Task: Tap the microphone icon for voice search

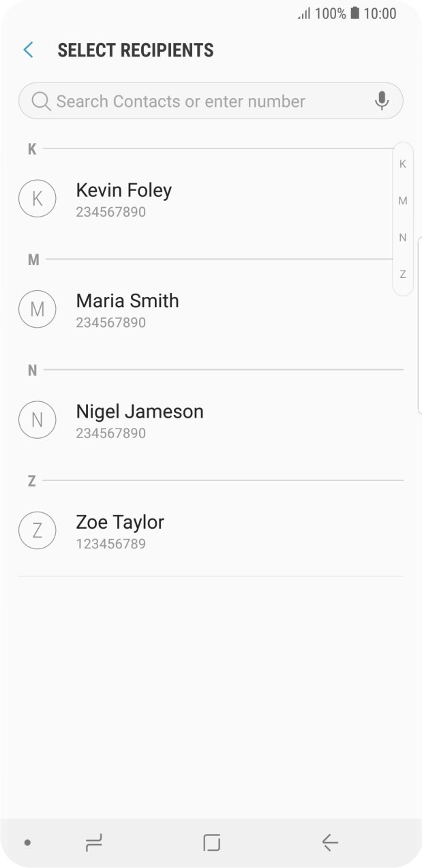Action: pyautogui.click(x=382, y=101)
